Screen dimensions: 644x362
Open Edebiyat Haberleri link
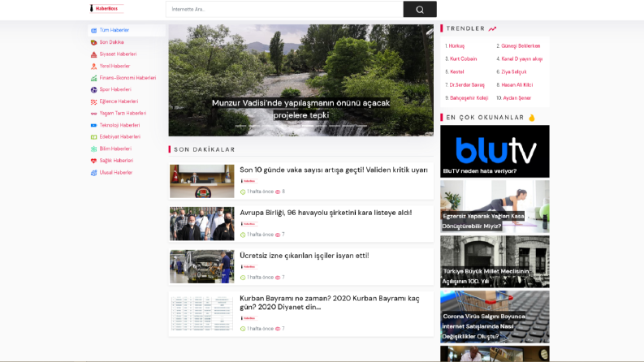120,137
